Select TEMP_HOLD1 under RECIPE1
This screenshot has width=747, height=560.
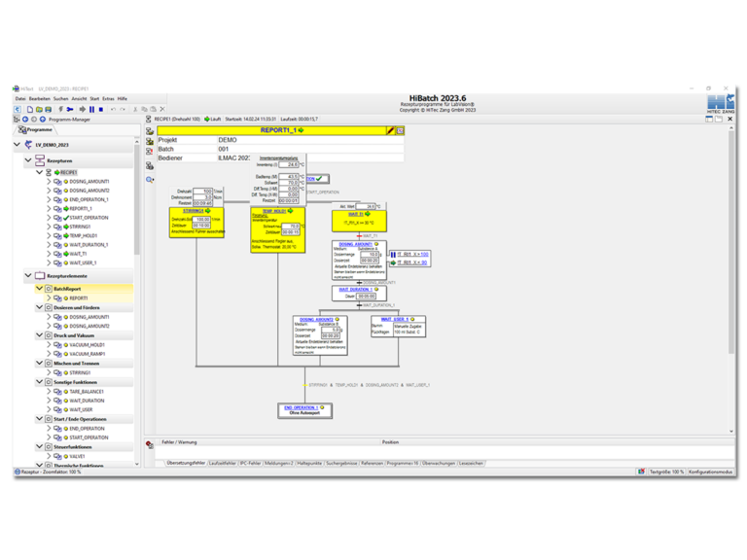(x=84, y=235)
